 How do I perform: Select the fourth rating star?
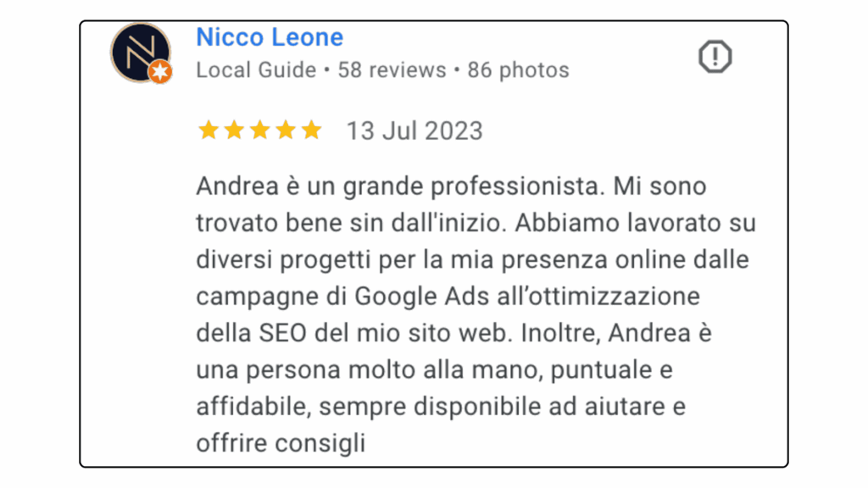286,130
